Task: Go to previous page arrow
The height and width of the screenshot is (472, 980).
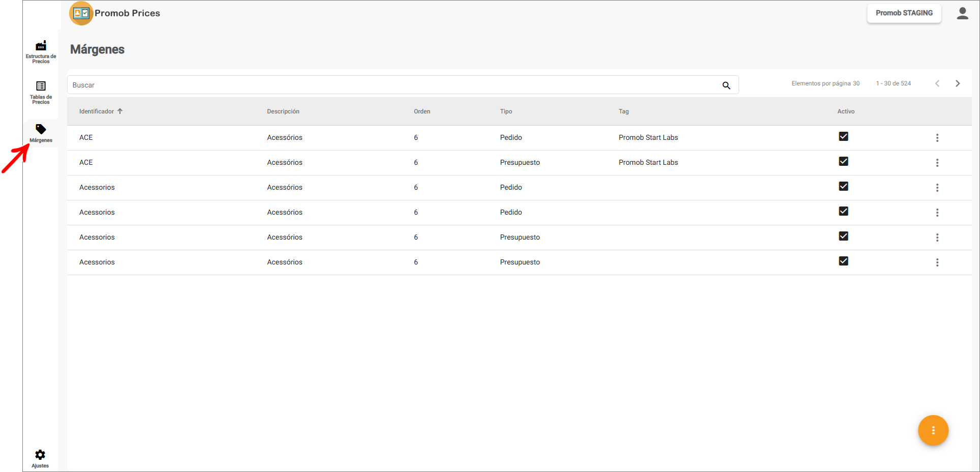Action: (x=937, y=83)
